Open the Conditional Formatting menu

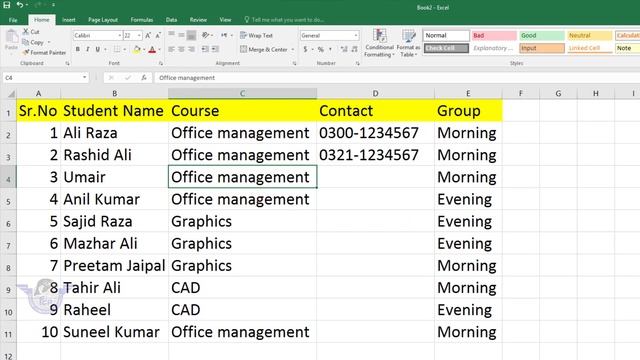pos(379,42)
